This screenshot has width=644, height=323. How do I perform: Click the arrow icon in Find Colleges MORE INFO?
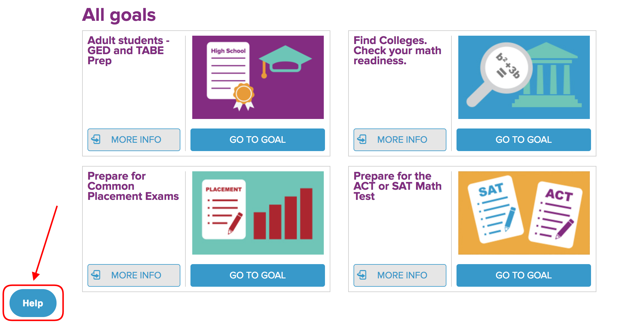pos(362,139)
